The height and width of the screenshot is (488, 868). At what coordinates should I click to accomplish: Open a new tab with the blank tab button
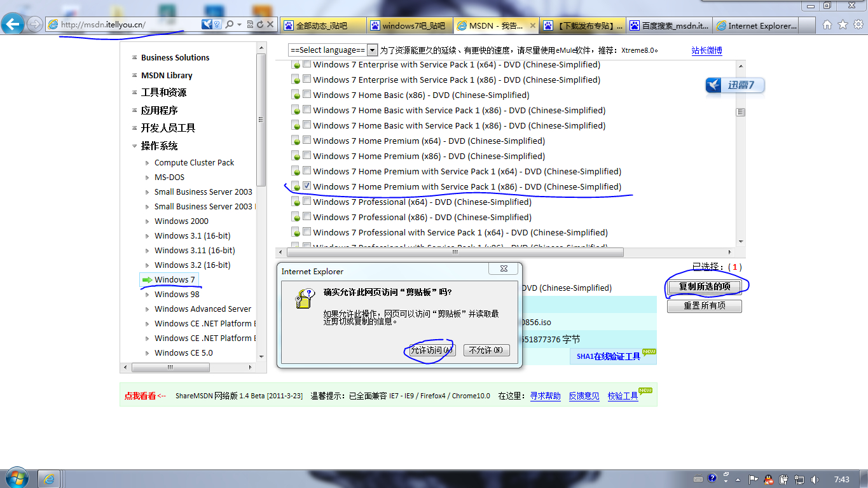[x=807, y=25]
